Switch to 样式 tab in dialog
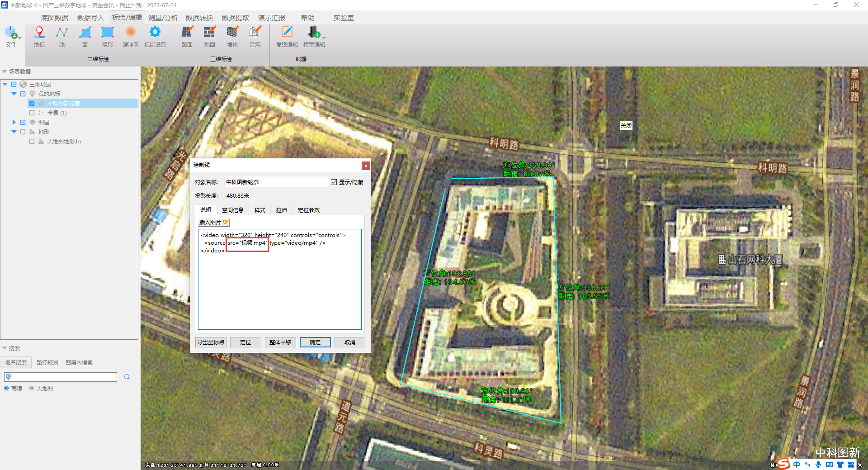Viewport: 868px width, 470px height. tap(260, 210)
